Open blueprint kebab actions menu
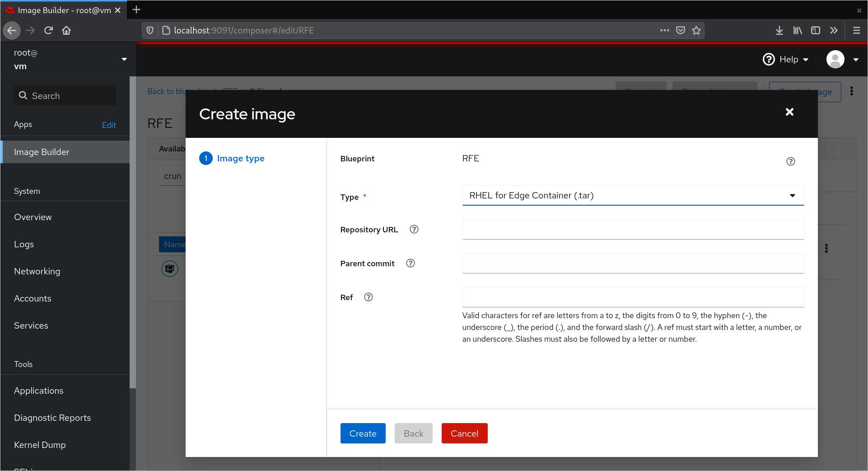 pyautogui.click(x=852, y=91)
